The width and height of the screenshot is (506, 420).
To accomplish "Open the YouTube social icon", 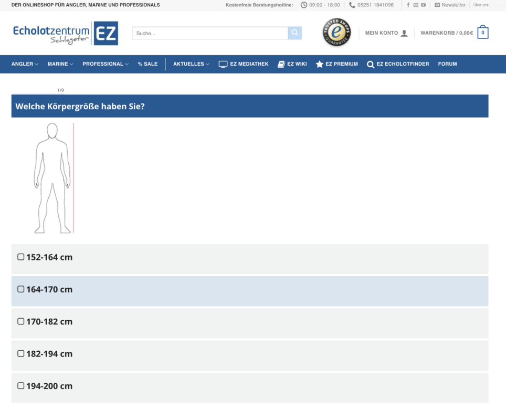I will click(424, 5).
